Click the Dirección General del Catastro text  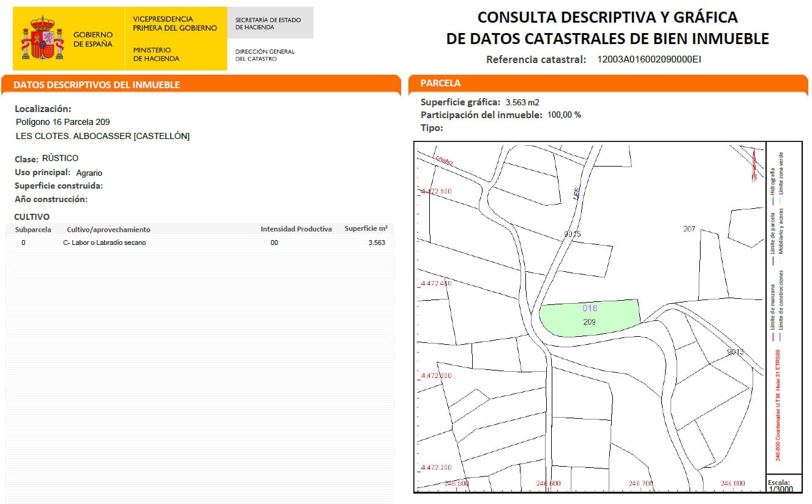(x=265, y=55)
